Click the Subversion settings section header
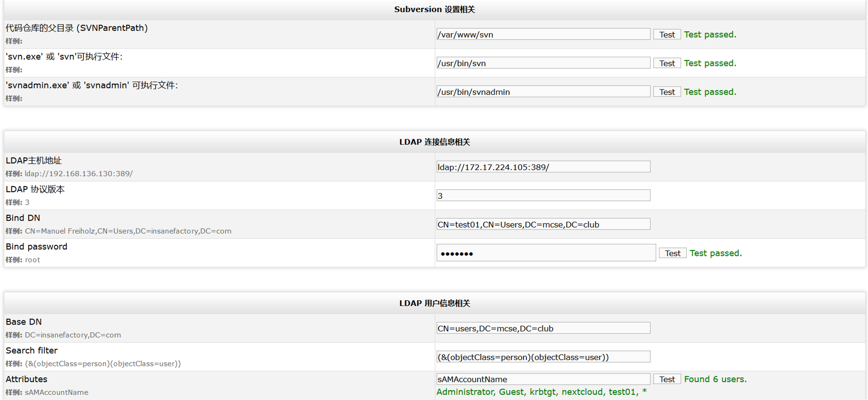The width and height of the screenshot is (868, 400). click(x=434, y=9)
